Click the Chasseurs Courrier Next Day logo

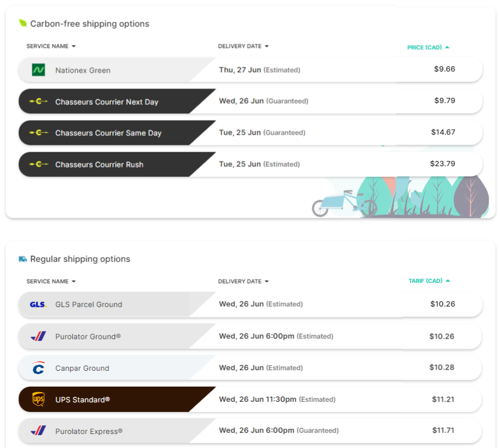pyautogui.click(x=38, y=101)
